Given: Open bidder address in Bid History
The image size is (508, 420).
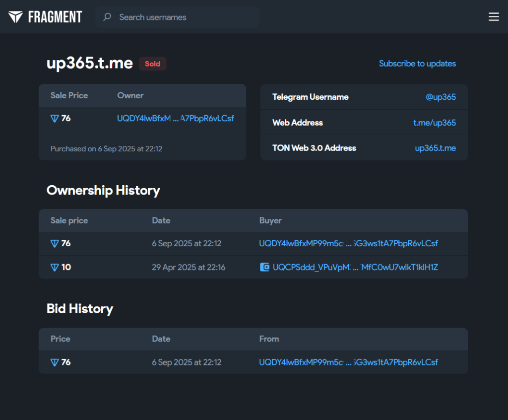Looking at the screenshot, I should (348, 362).
